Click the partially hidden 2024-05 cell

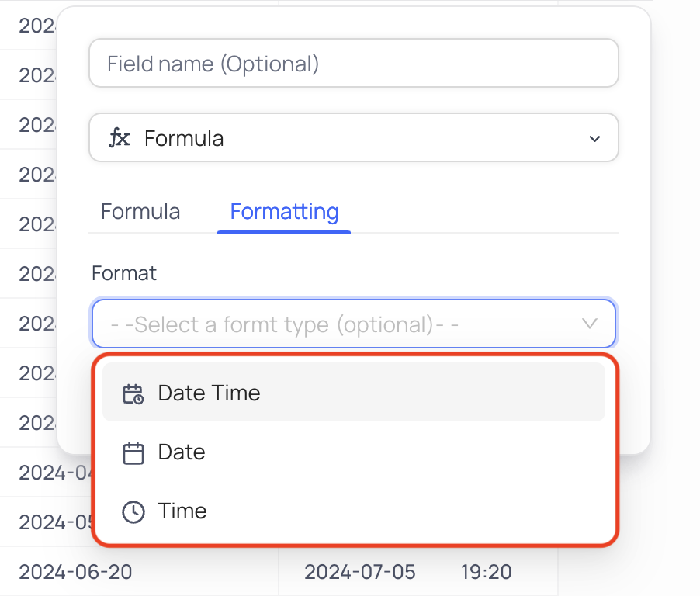tap(55, 522)
